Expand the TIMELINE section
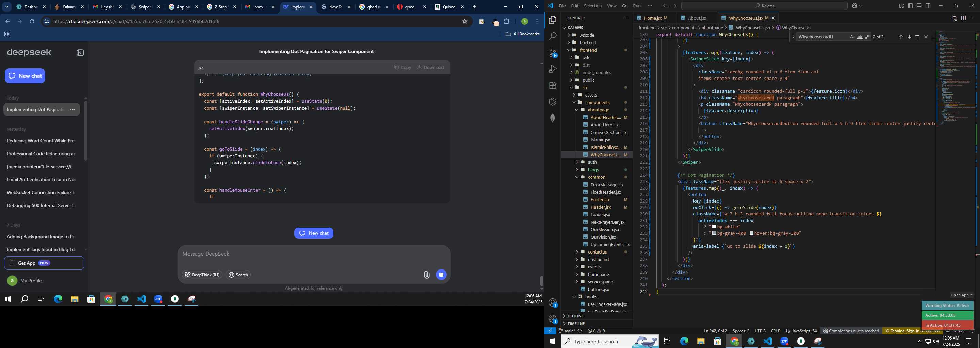980x348 pixels. click(597, 324)
